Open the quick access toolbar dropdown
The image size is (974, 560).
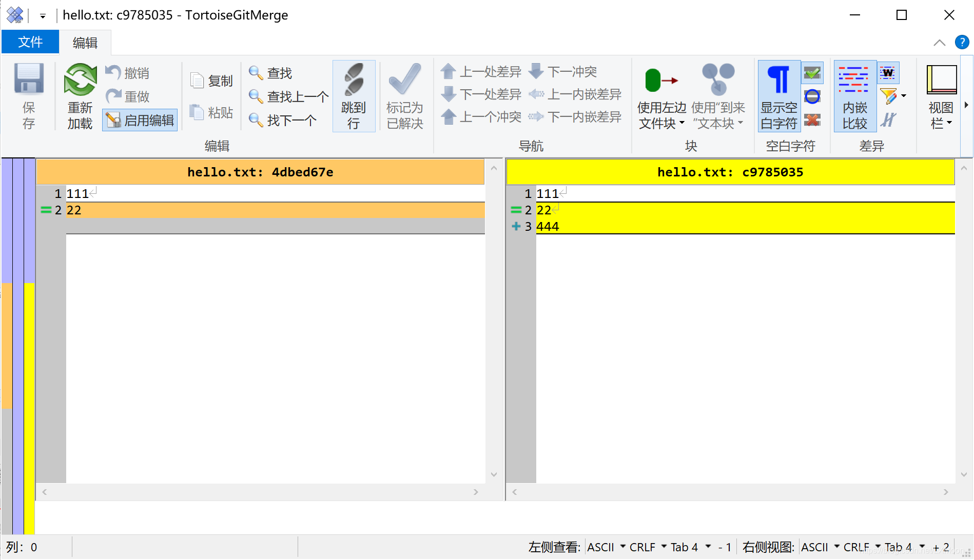click(x=43, y=16)
